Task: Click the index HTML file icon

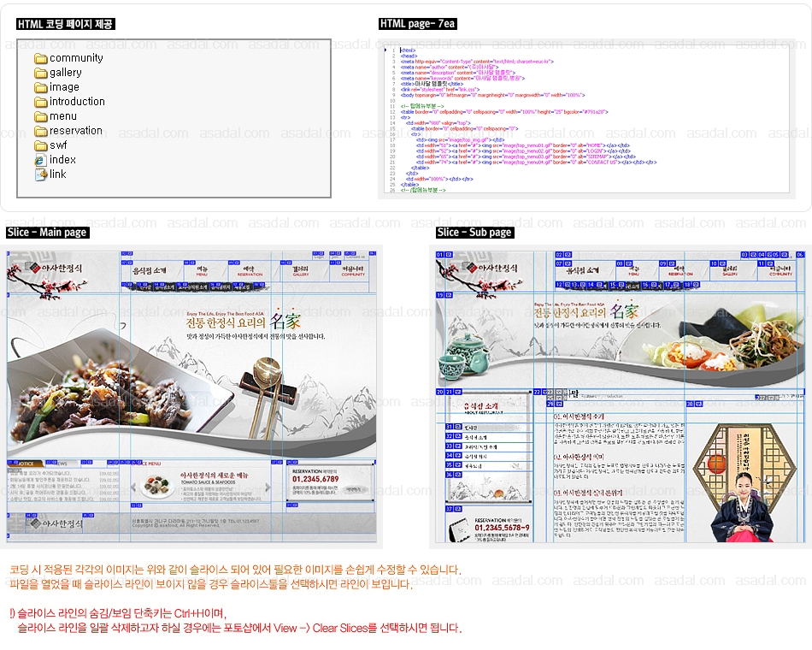Action: (x=41, y=160)
